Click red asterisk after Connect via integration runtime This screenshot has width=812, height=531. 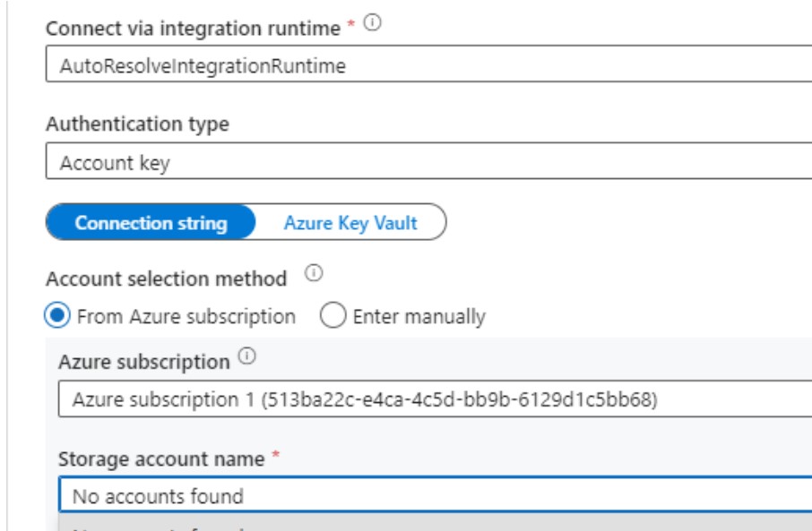pos(352,27)
